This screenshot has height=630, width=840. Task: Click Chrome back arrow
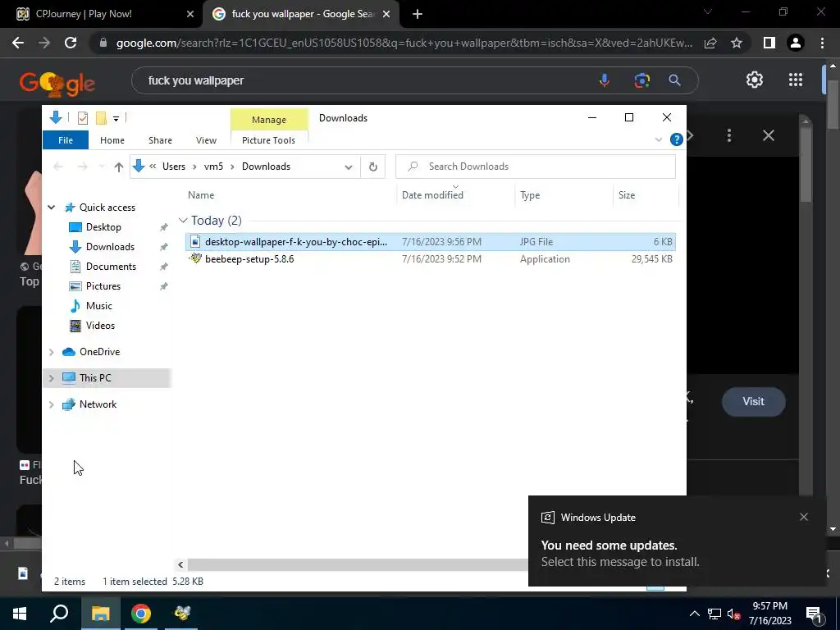[x=18, y=43]
